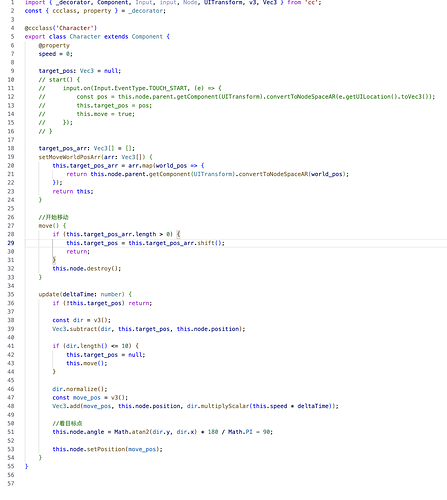Select line number 29 in gutter
Screen dimensions: 447x500
(x=11, y=243)
